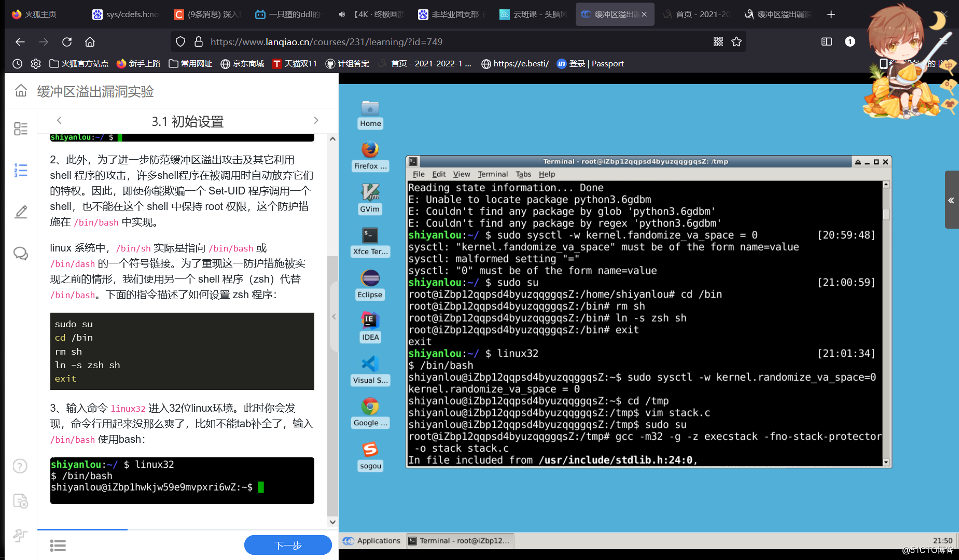
Task: Open terminal Help menu
Action: pyautogui.click(x=547, y=174)
